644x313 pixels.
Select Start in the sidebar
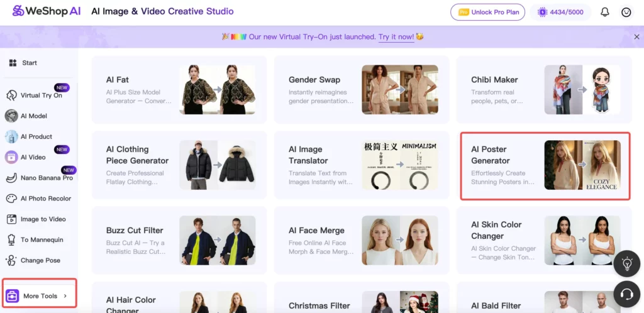pos(30,63)
